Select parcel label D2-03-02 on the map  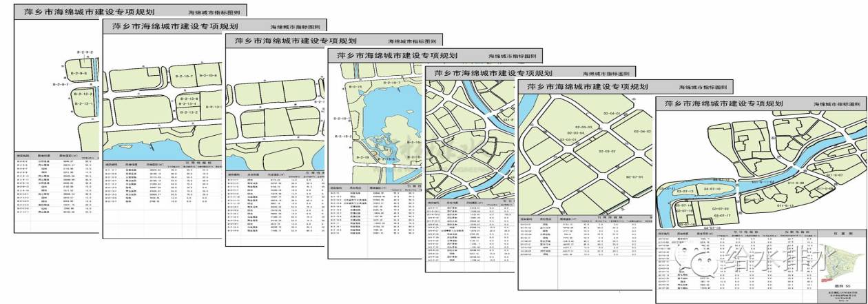(x=607, y=151)
